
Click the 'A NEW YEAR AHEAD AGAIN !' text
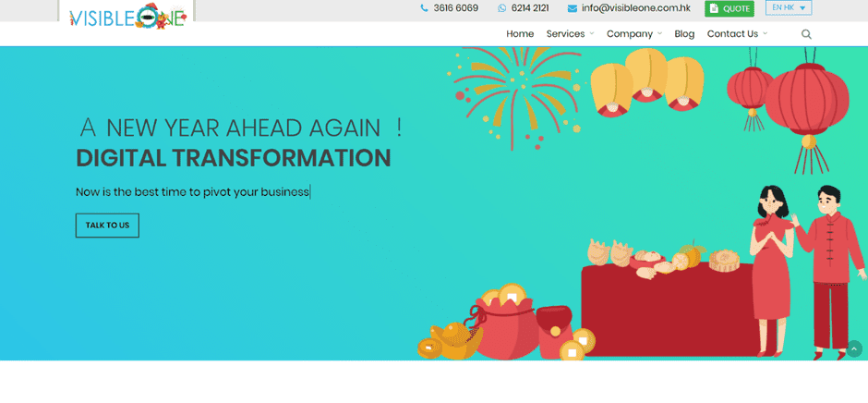click(240, 128)
